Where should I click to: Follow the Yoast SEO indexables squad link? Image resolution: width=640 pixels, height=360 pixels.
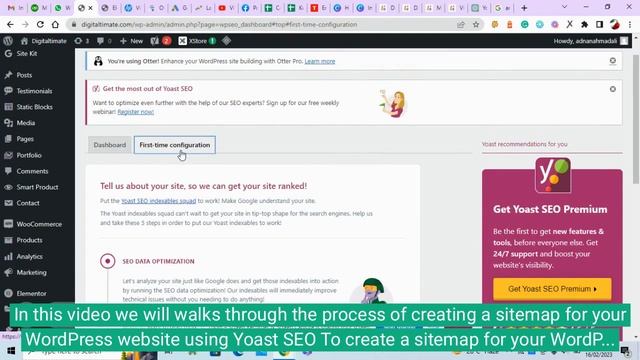pos(159,201)
